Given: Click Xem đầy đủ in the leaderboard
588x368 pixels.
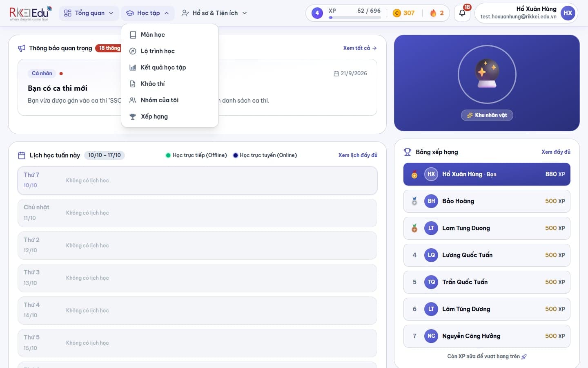Looking at the screenshot, I should 556,152.
